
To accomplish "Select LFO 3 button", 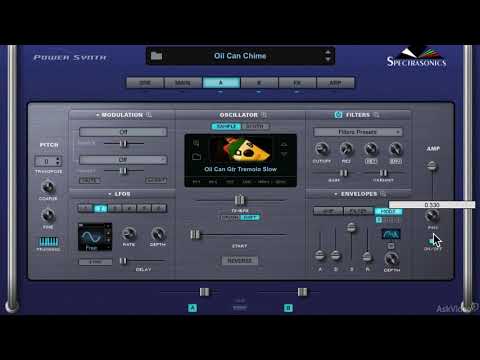I will coord(115,208).
